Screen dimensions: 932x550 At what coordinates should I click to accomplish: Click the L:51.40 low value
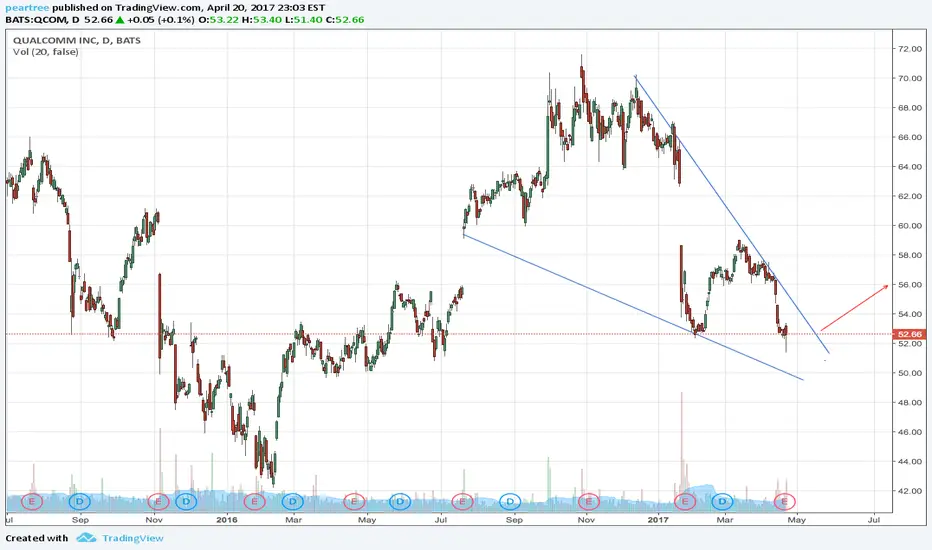click(x=303, y=20)
